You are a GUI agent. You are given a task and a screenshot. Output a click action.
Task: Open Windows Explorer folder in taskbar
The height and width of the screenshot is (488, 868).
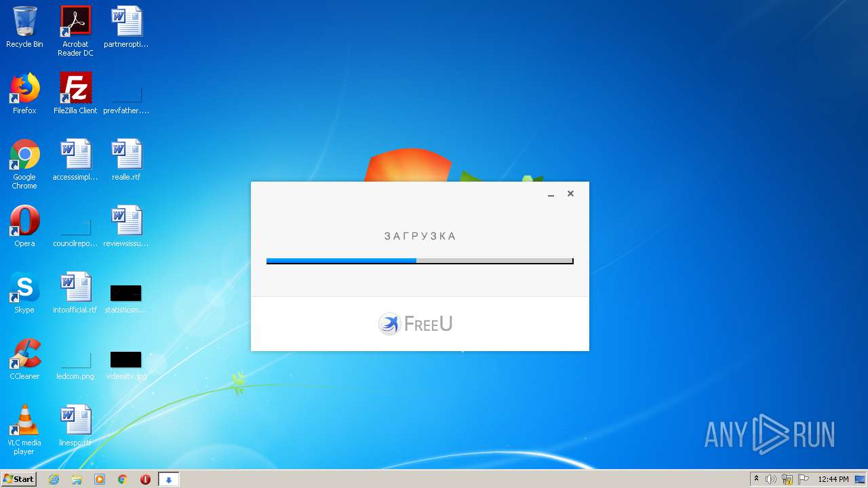coord(77,479)
